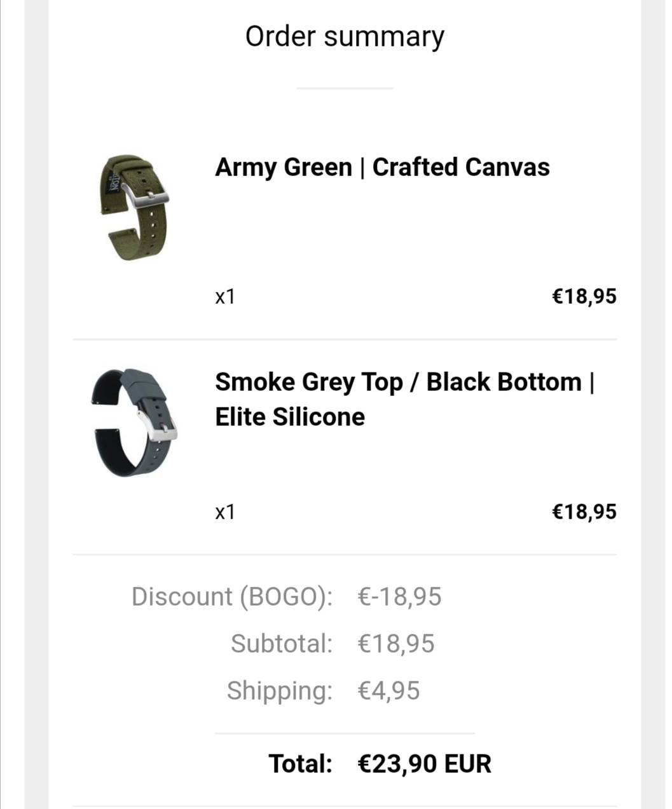672x809 pixels.
Task: Click the Smoke Grey strap's €18,95 price
Action: pos(584,512)
